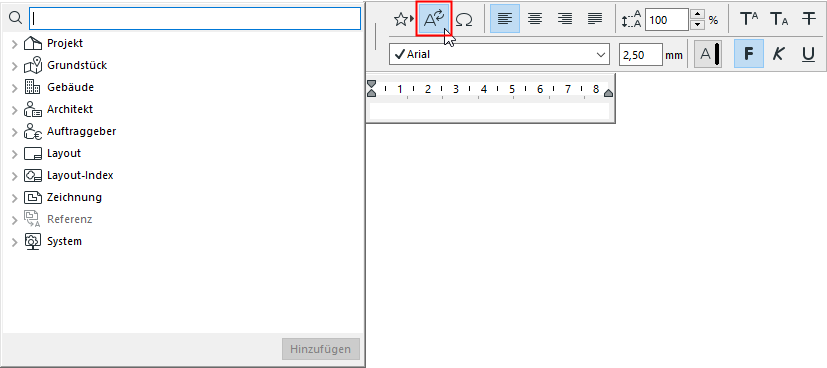The width and height of the screenshot is (827, 368).
Task: Justify the text
Action: [595, 19]
